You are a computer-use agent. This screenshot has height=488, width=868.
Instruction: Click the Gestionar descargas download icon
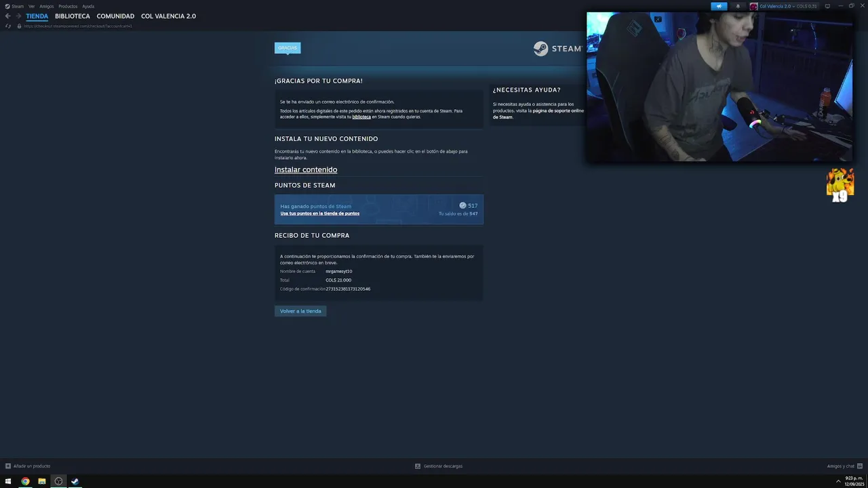pyautogui.click(x=418, y=466)
